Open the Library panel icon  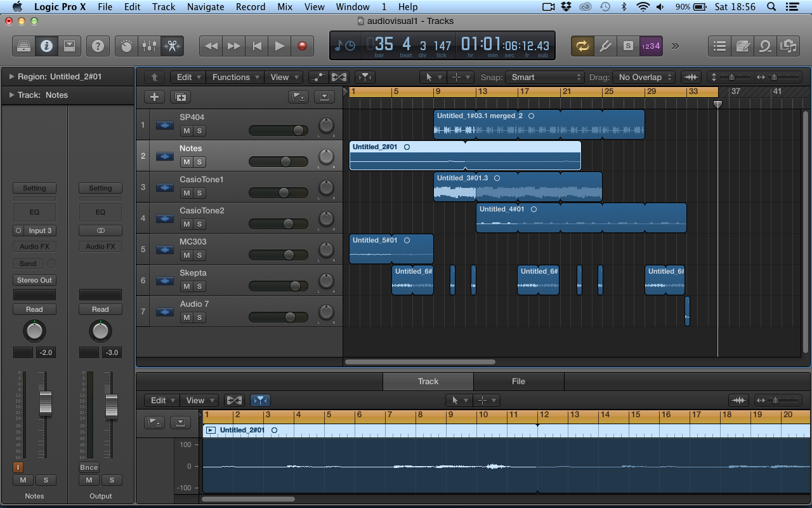pos(23,46)
